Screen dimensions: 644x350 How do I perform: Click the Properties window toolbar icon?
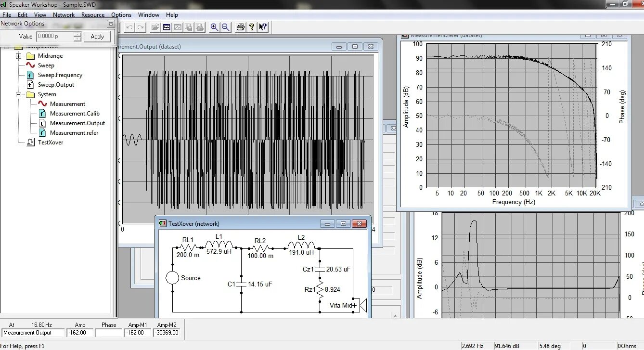tap(167, 27)
